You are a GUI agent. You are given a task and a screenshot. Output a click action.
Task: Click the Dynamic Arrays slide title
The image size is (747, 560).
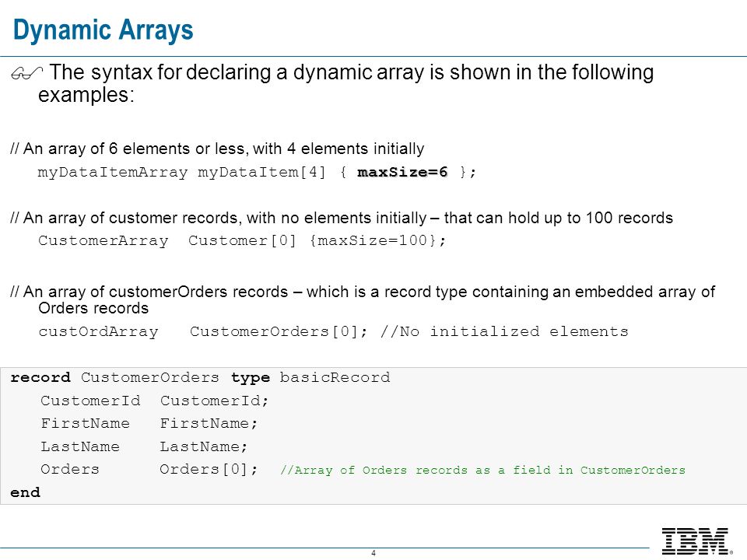pyautogui.click(x=103, y=30)
